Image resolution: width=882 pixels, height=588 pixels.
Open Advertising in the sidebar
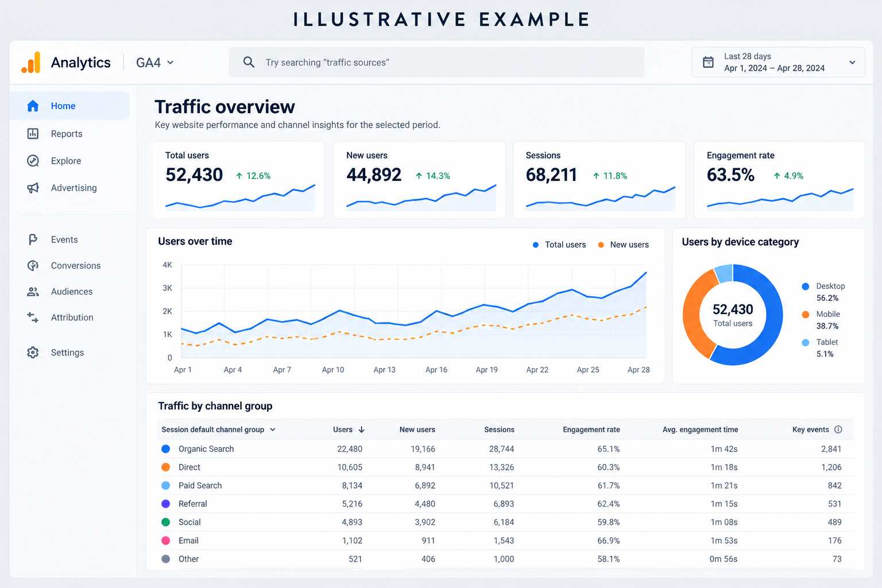[x=69, y=188]
